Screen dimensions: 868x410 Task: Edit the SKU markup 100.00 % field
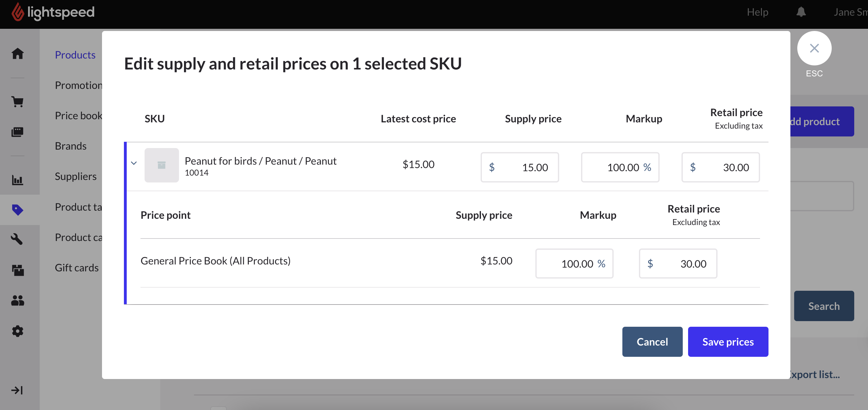coord(620,167)
